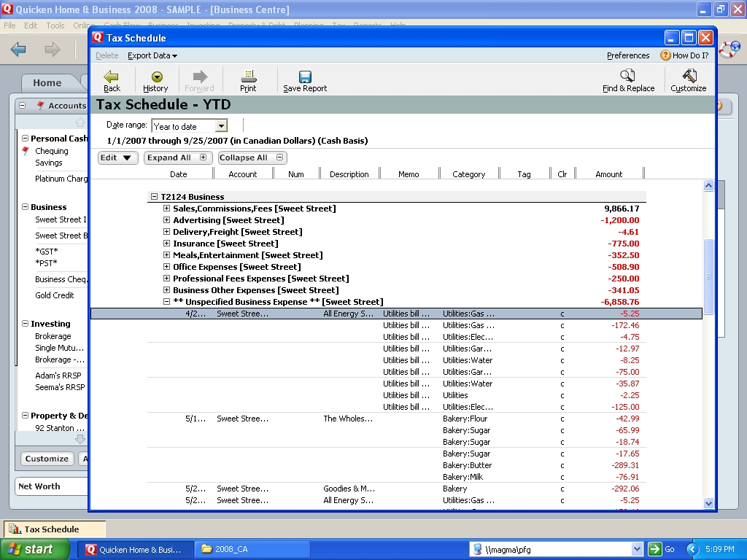747x560 pixels.
Task: Open the Export Data menu
Action: (x=152, y=55)
